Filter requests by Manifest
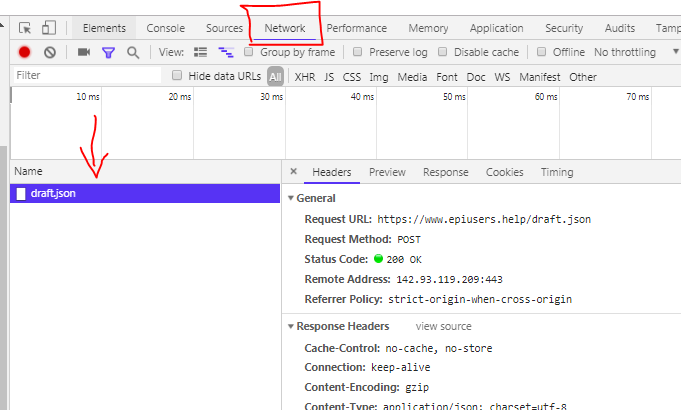The width and height of the screenshot is (681, 410). (x=540, y=77)
